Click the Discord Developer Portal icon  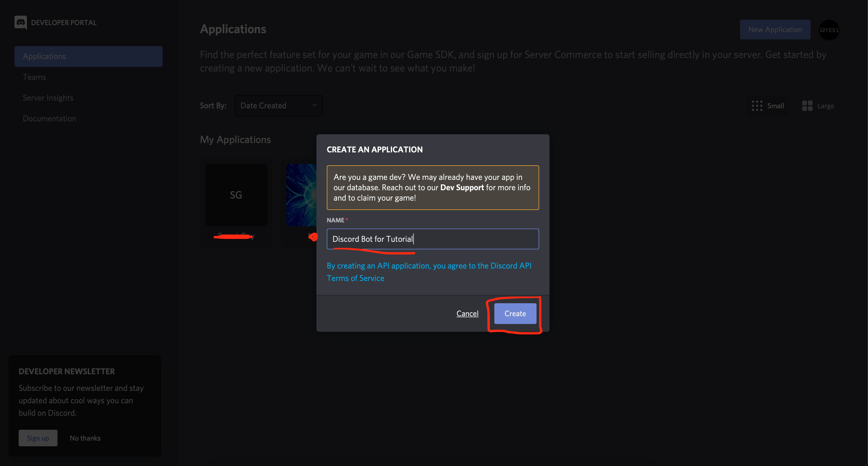point(21,22)
